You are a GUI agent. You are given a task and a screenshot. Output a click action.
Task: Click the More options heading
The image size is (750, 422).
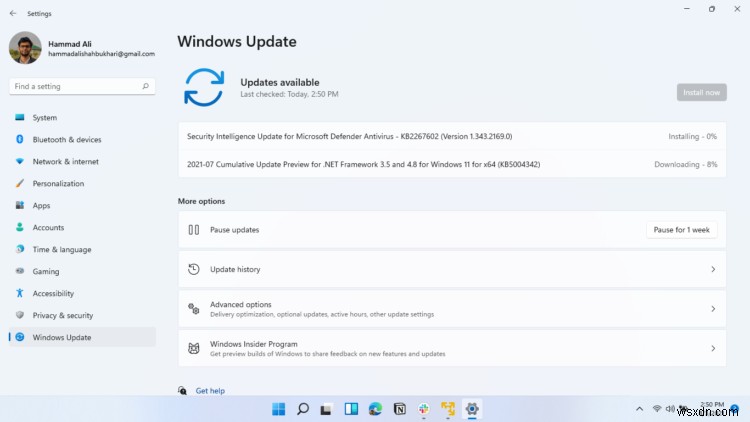click(201, 201)
